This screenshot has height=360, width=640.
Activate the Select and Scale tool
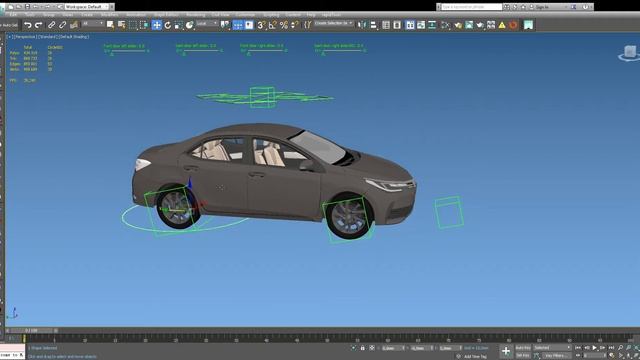179,25
